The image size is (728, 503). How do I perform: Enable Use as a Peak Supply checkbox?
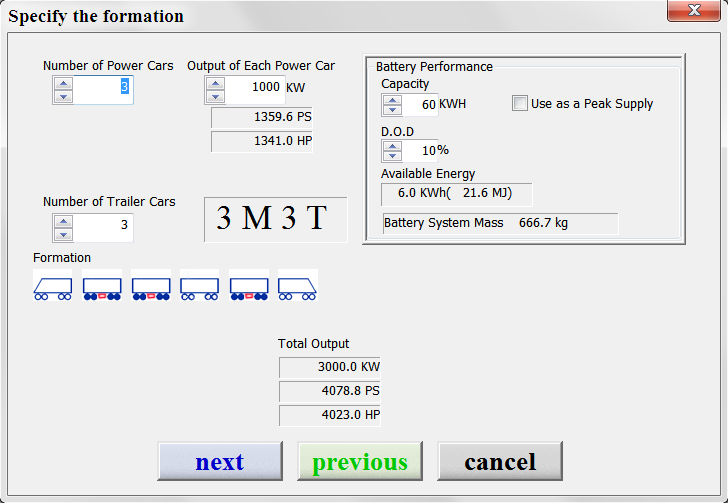pyautogui.click(x=520, y=103)
